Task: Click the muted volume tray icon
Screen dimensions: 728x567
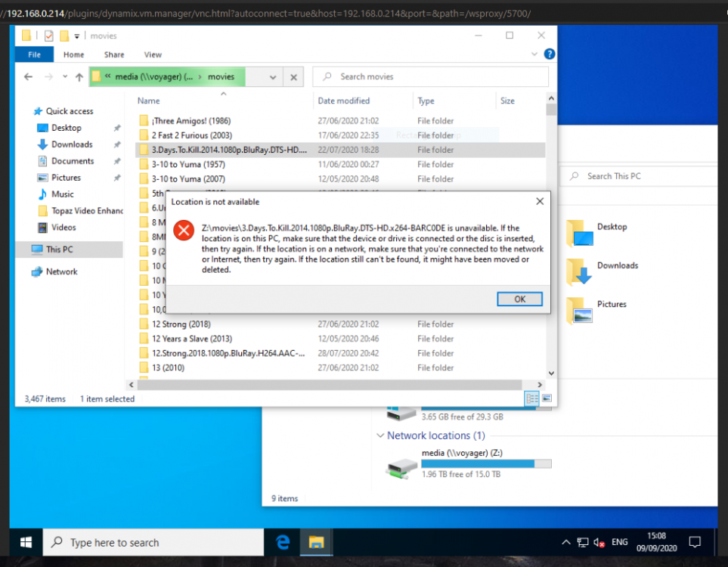Action: click(599, 542)
